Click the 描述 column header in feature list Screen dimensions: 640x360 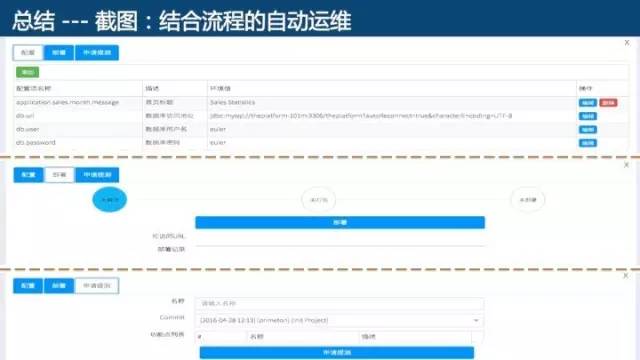point(369,337)
